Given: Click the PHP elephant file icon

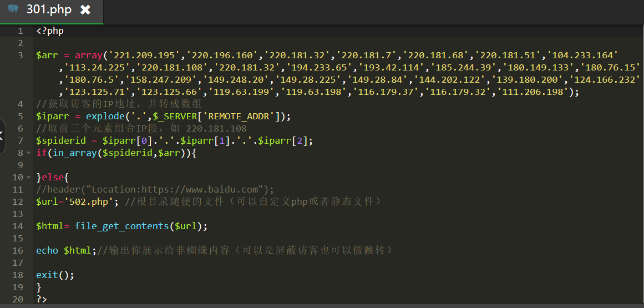Looking at the screenshot, I should (13, 9).
